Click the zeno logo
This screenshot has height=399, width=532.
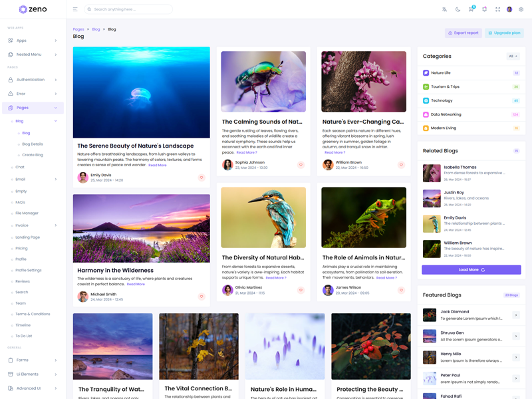33,9
